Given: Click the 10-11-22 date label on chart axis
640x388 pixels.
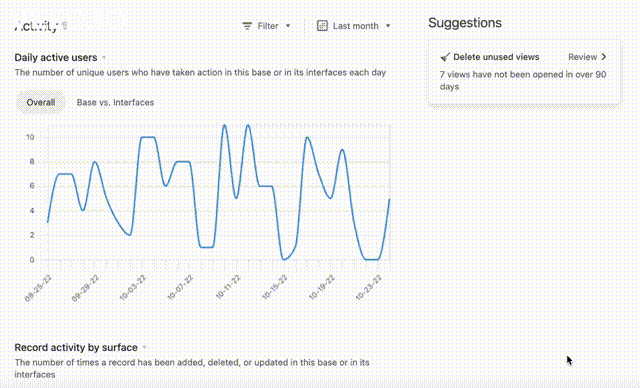Looking at the screenshot, I should pyautogui.click(x=228, y=287).
